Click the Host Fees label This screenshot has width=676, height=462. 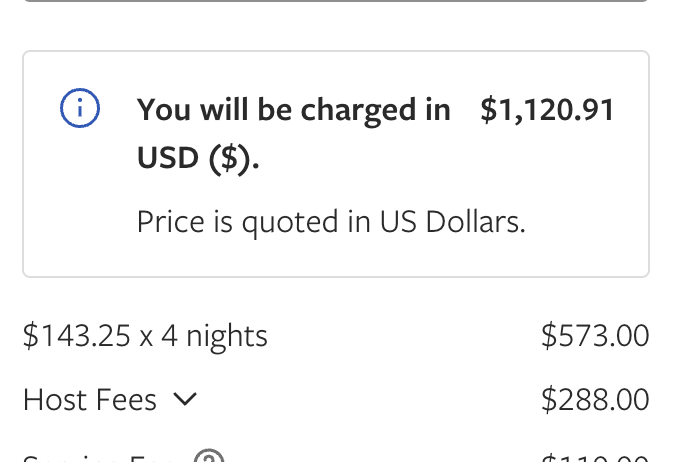(90, 400)
